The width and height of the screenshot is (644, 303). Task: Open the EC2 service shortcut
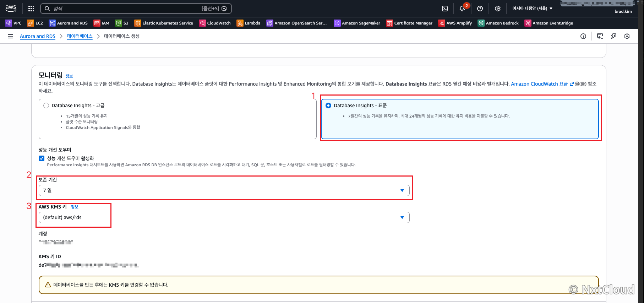[x=35, y=23]
